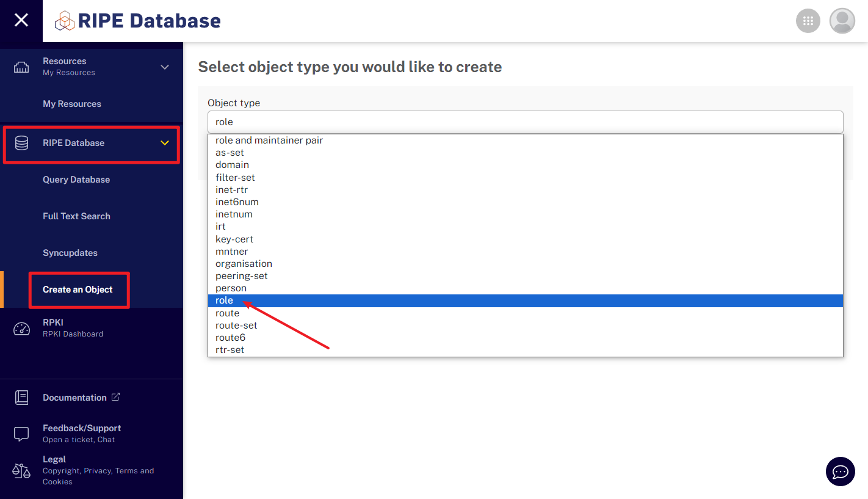Click the Resources router icon
Screen dimensions: 868x499
[21, 67]
